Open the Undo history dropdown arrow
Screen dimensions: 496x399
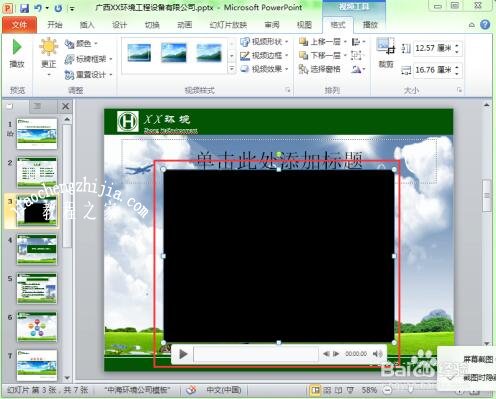[x=47, y=8]
